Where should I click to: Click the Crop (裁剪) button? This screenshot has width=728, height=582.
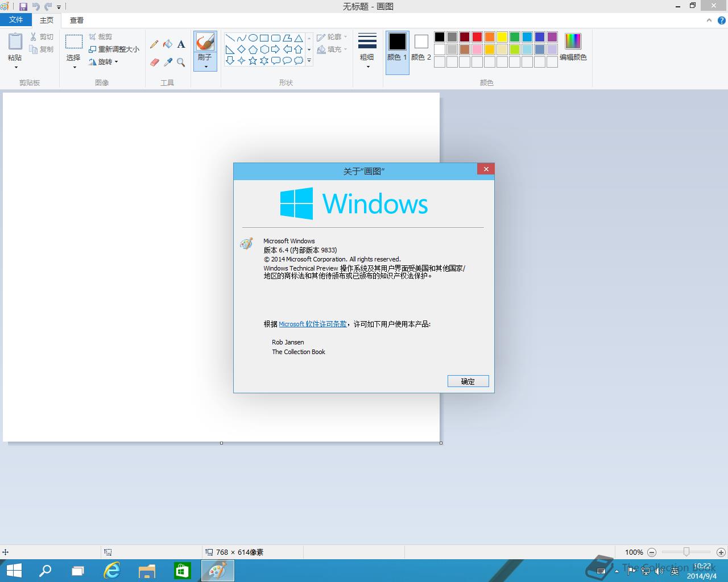[x=101, y=36]
